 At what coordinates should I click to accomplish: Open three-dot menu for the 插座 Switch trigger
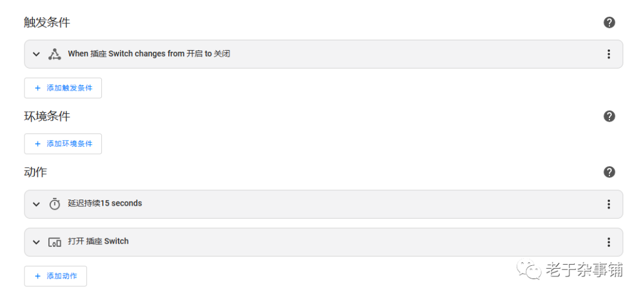pos(609,54)
